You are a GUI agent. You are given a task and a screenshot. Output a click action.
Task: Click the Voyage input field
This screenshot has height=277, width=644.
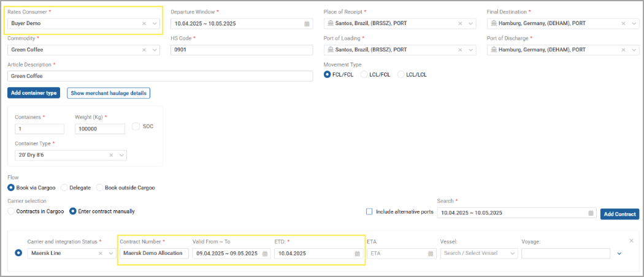coord(566,253)
